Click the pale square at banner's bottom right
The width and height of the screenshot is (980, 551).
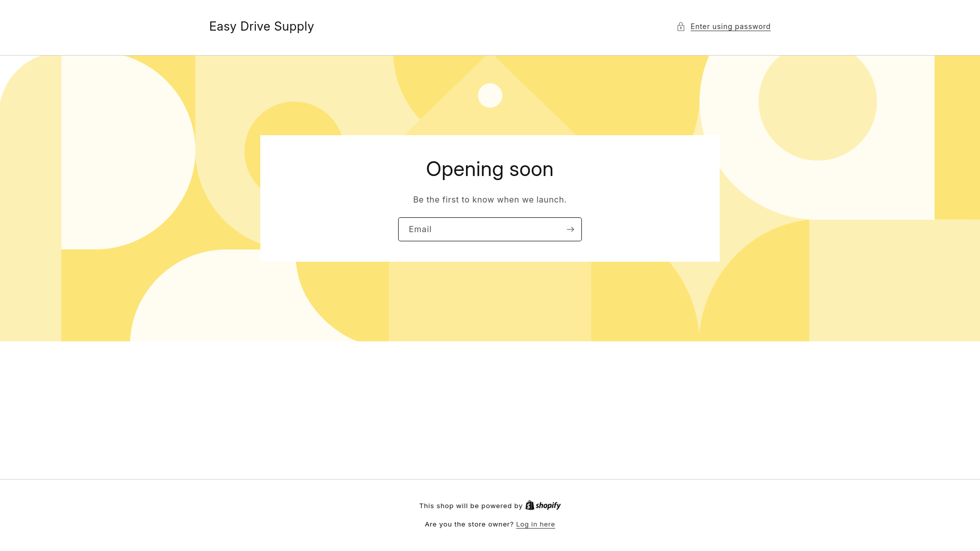(893, 281)
